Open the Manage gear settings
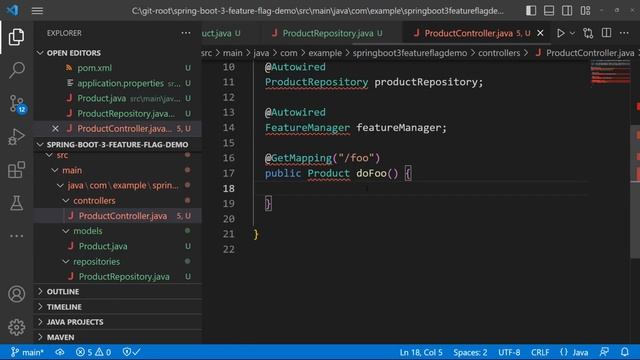Screen dimensions: 640x360 [16, 327]
